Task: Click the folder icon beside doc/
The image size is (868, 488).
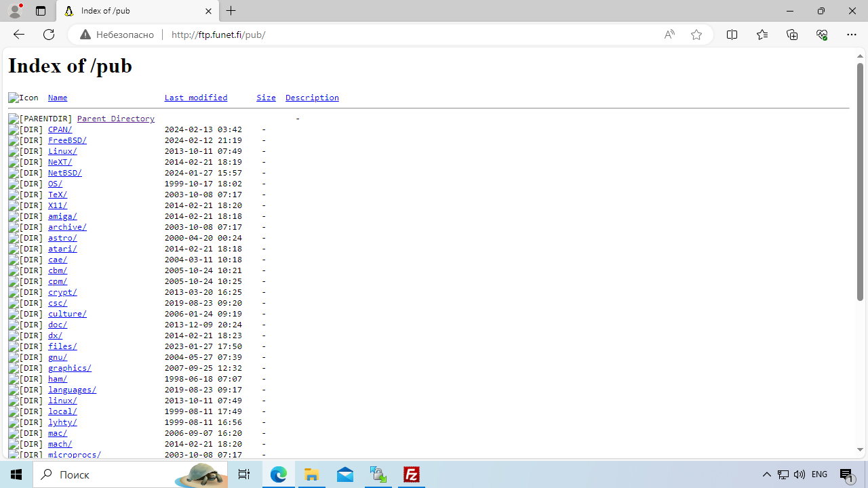Action: (x=26, y=325)
